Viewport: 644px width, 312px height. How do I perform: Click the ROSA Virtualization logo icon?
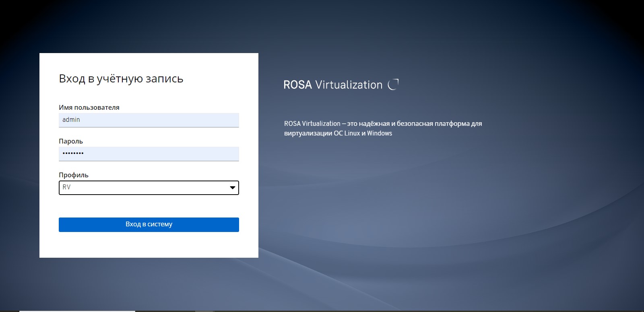[393, 84]
